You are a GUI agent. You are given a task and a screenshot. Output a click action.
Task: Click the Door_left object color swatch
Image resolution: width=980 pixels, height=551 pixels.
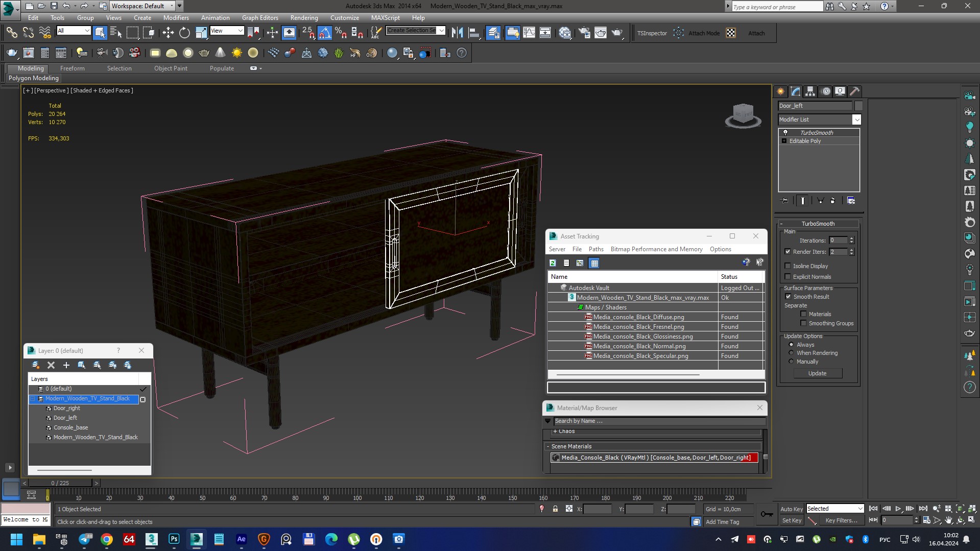tap(858, 106)
